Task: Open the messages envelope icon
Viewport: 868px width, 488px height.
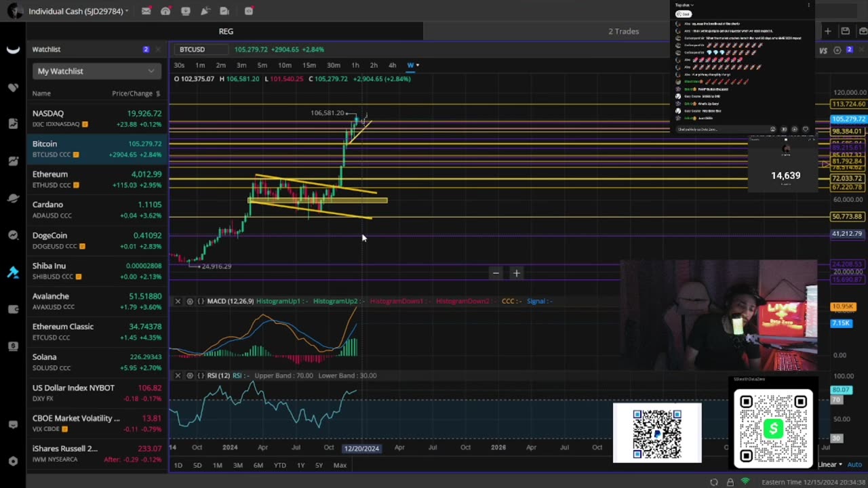Action: (x=146, y=11)
